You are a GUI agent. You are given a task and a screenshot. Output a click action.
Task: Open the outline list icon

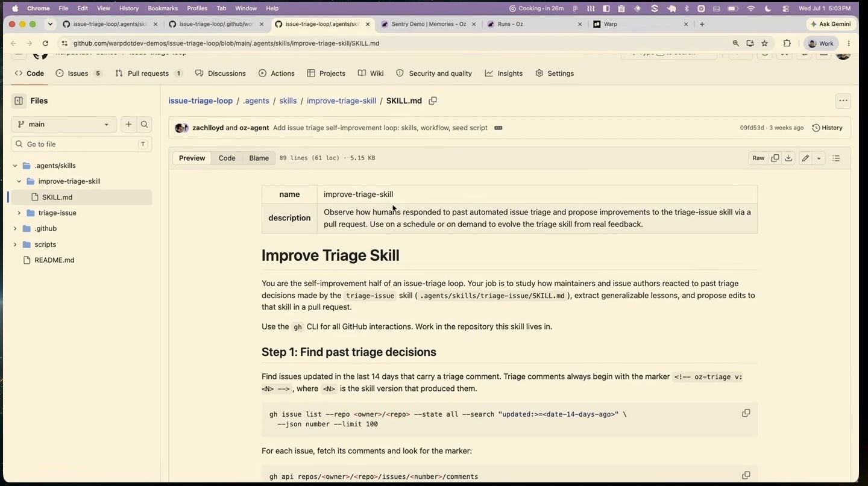click(x=836, y=158)
